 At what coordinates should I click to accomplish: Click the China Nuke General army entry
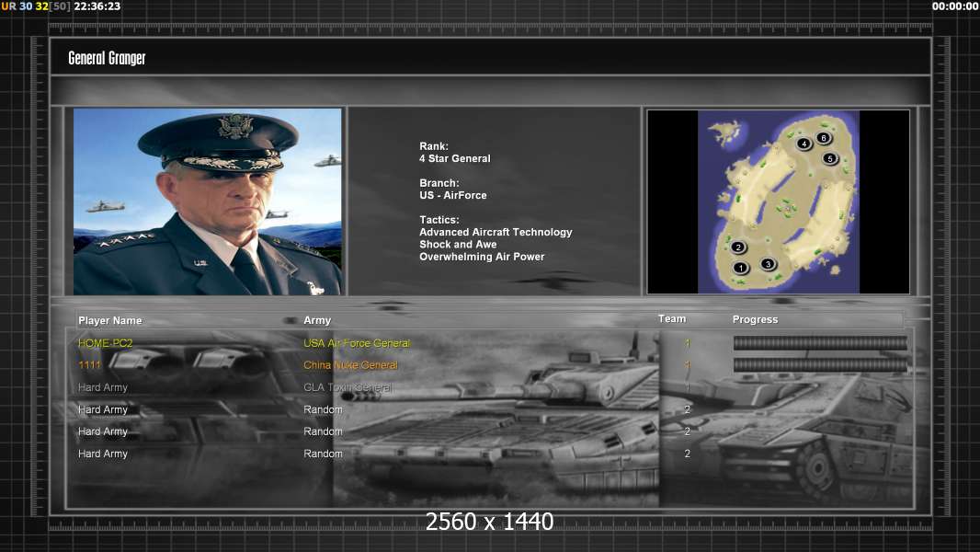pos(350,365)
